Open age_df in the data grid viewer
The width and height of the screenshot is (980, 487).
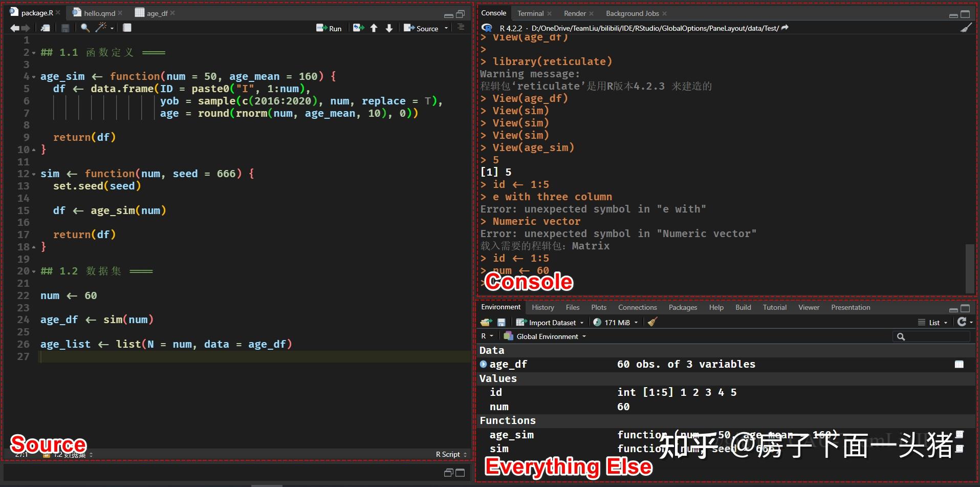coord(960,364)
